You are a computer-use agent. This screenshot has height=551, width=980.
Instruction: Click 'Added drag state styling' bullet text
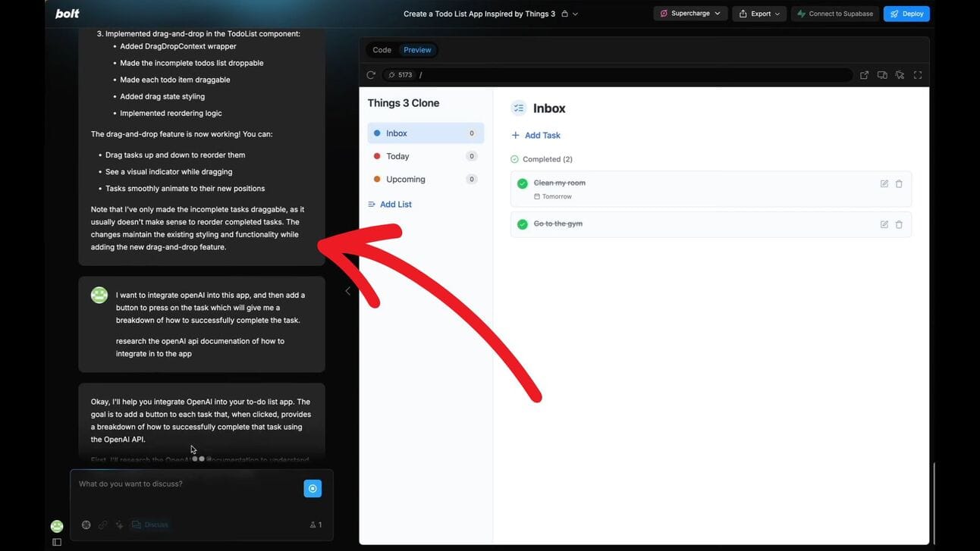click(x=162, y=96)
